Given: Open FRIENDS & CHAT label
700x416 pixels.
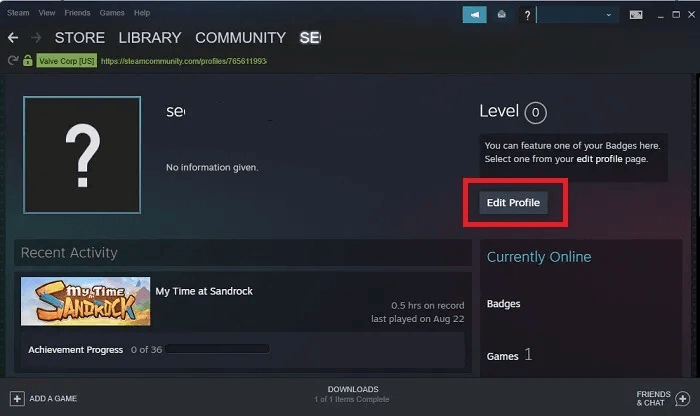Looking at the screenshot, I should tap(654, 398).
